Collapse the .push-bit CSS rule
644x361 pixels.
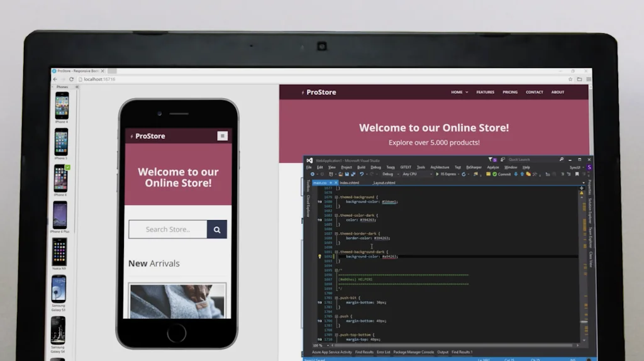[x=336, y=297]
